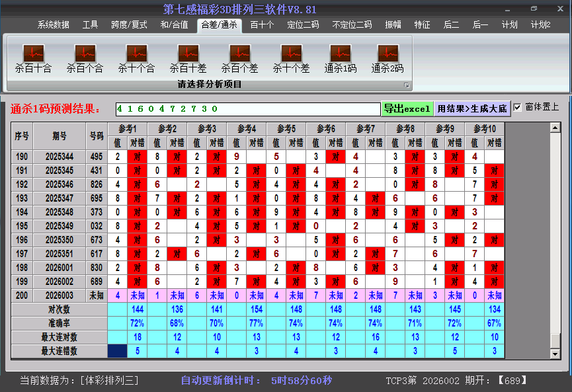Switch to the 系统数据 menu tab
572x392 pixels.
[54, 24]
